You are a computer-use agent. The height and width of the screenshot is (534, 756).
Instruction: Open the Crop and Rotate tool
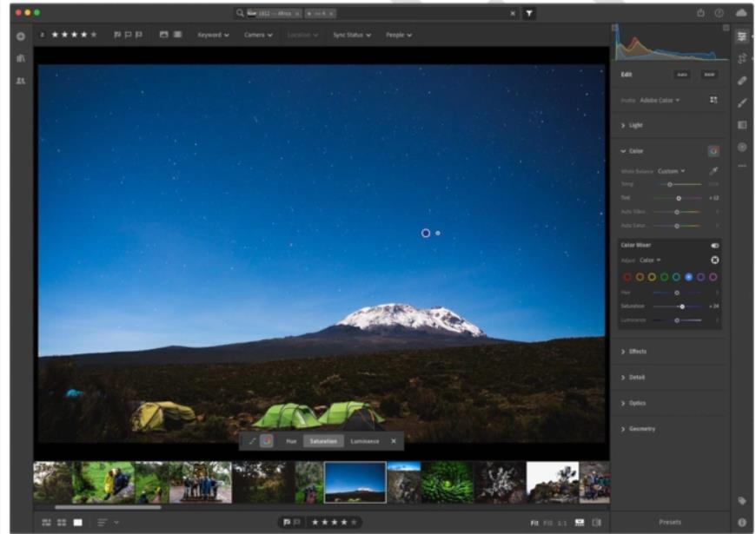(742, 59)
